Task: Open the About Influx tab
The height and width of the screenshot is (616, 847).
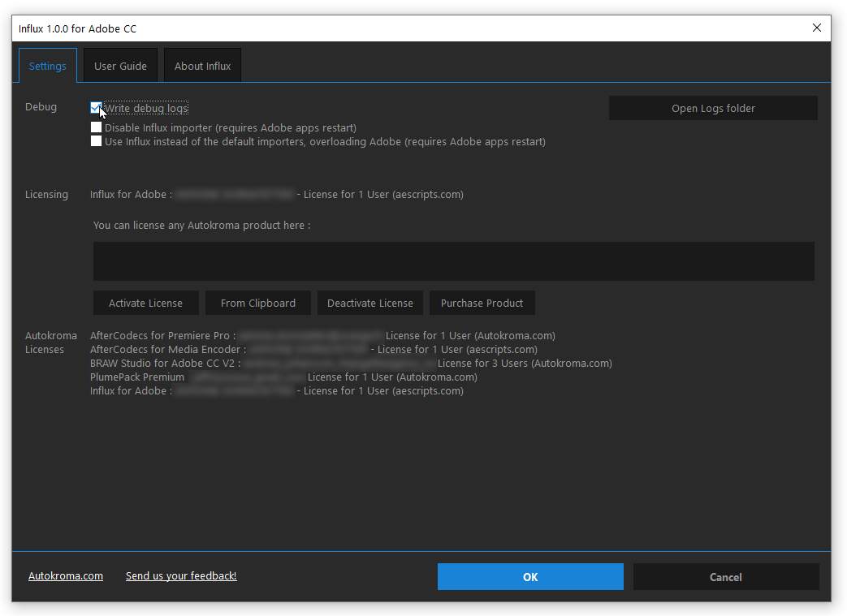Action: click(202, 65)
